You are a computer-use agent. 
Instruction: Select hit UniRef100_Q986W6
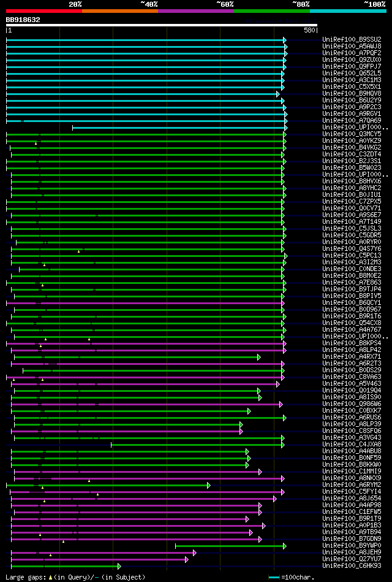(x=352, y=404)
